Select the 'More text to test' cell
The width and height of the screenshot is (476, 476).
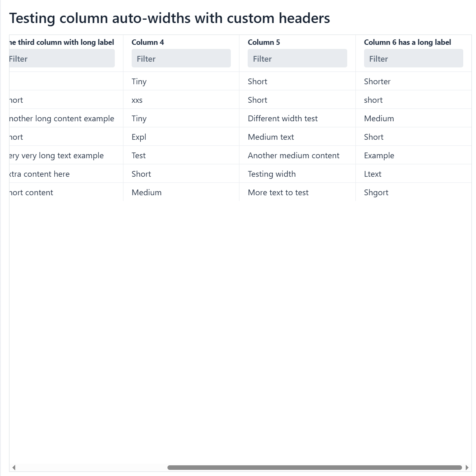tap(278, 192)
